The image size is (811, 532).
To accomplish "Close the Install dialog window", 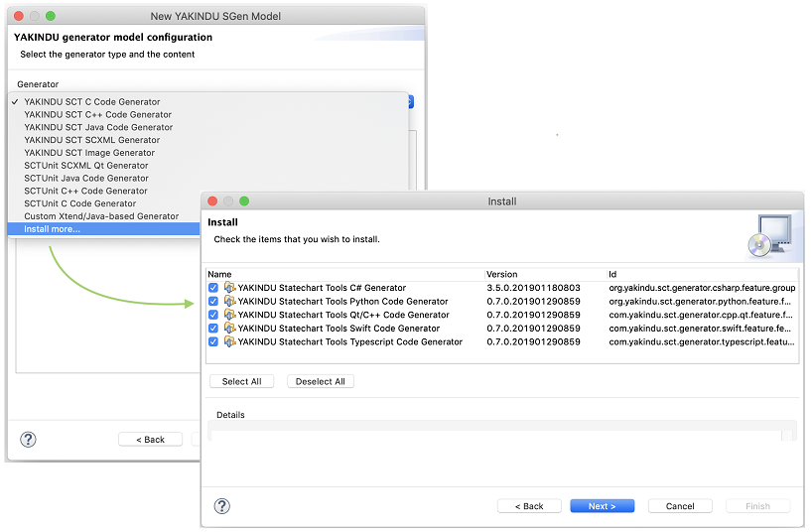I will [x=212, y=201].
